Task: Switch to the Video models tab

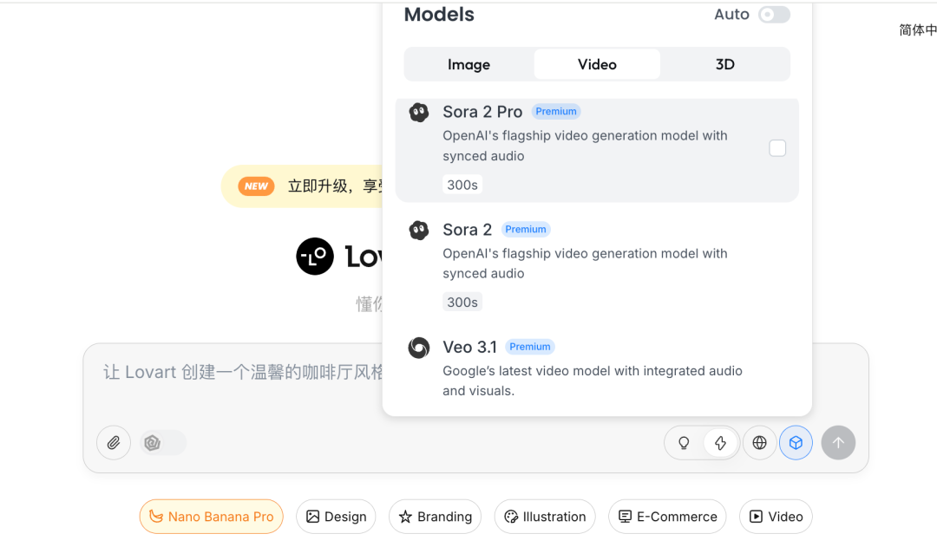Action: point(597,64)
